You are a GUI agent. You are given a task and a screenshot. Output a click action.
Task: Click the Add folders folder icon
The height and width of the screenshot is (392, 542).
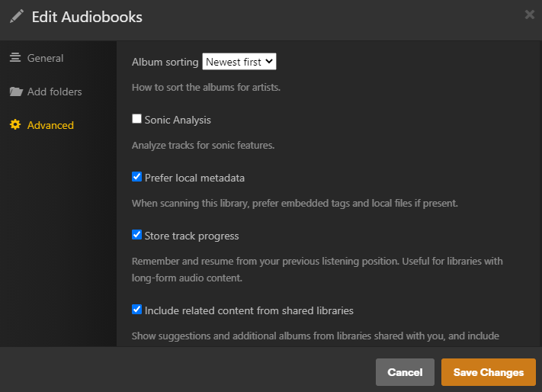[15, 92]
